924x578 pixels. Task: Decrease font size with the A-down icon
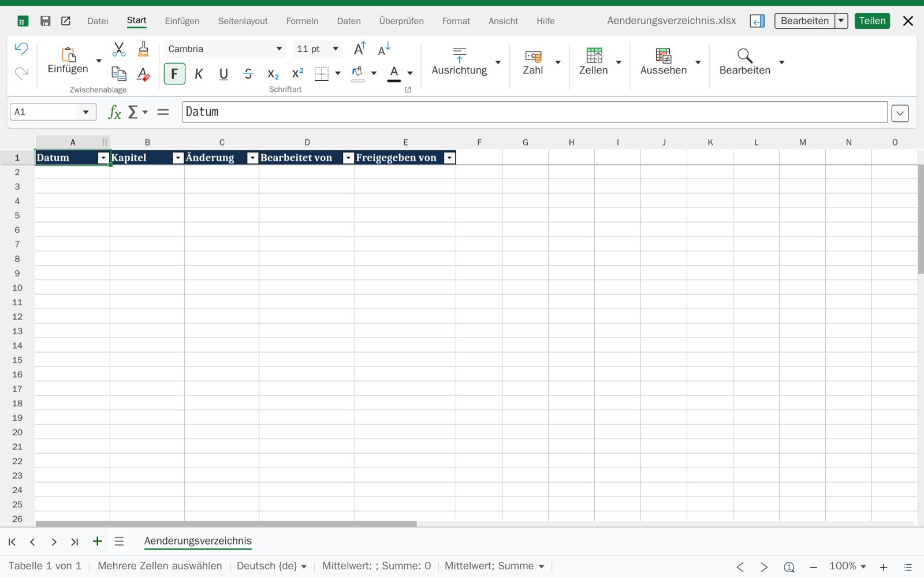[x=384, y=49]
